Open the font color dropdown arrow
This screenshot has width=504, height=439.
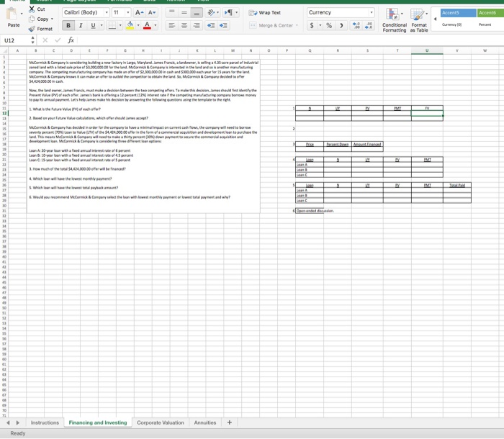[156, 25]
